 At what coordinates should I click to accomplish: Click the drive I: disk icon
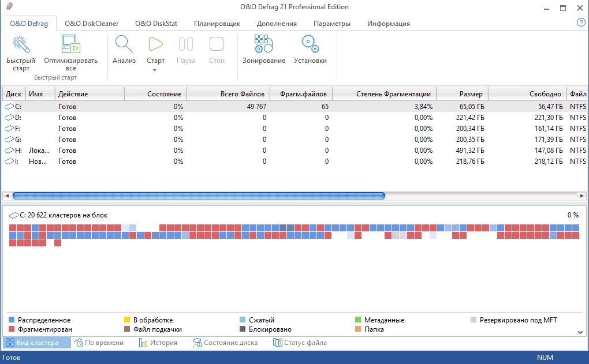tap(9, 162)
